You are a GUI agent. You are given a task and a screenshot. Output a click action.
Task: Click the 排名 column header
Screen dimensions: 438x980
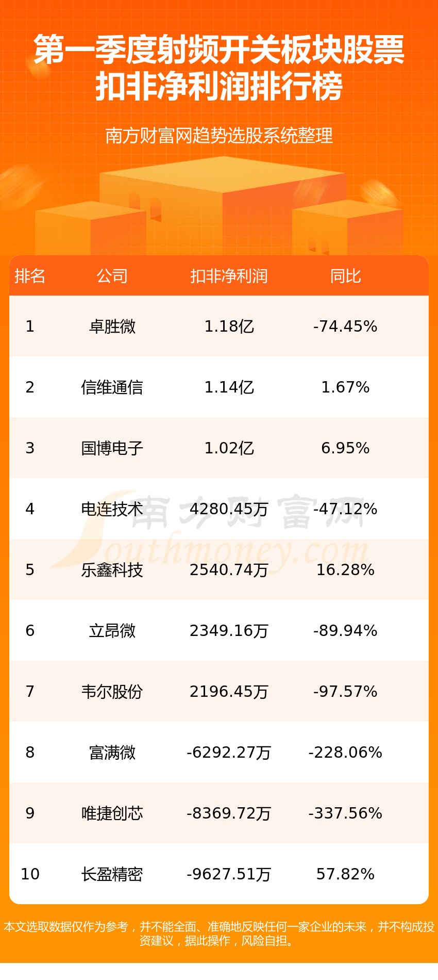pos(30,276)
